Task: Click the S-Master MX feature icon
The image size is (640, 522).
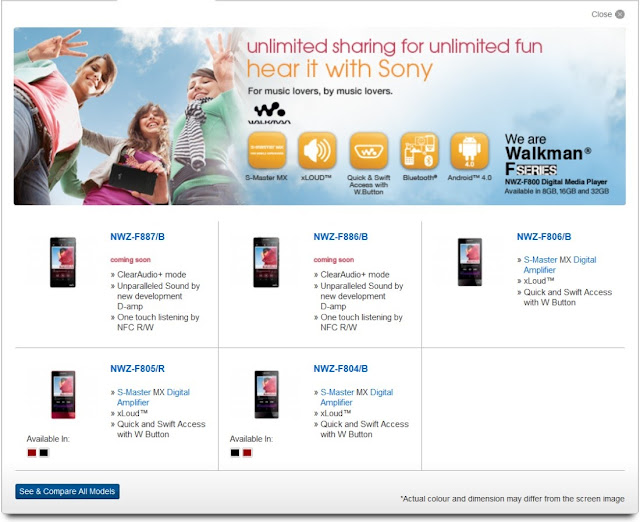Action: pyautogui.click(x=267, y=150)
